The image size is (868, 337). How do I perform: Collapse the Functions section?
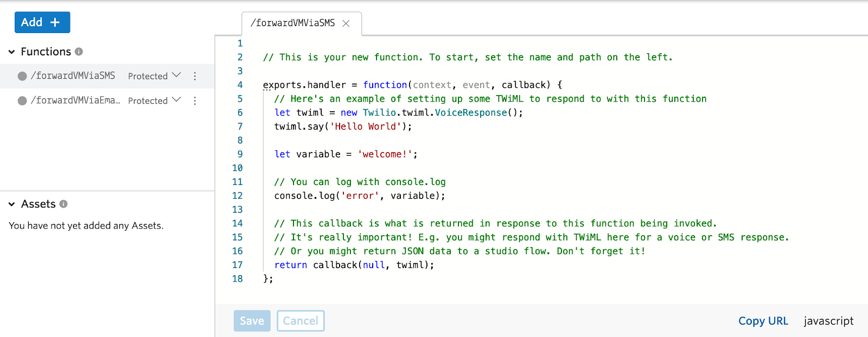pos(12,52)
